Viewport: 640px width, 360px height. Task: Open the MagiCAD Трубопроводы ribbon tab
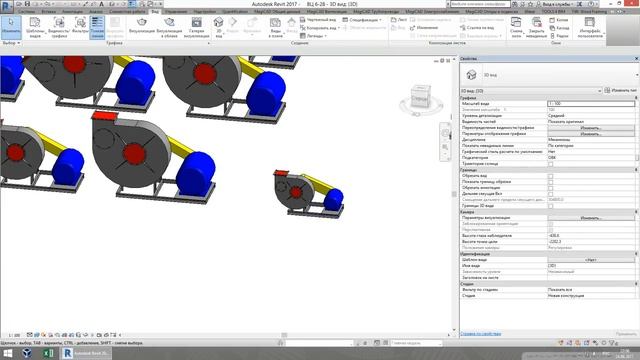click(x=376, y=11)
